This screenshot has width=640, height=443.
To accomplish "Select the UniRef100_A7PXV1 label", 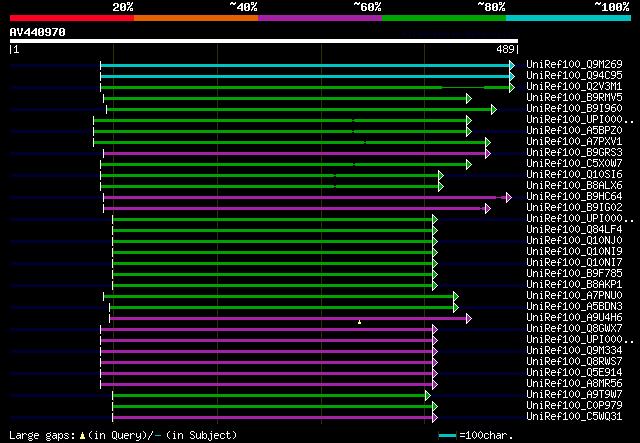I will (x=574, y=142).
